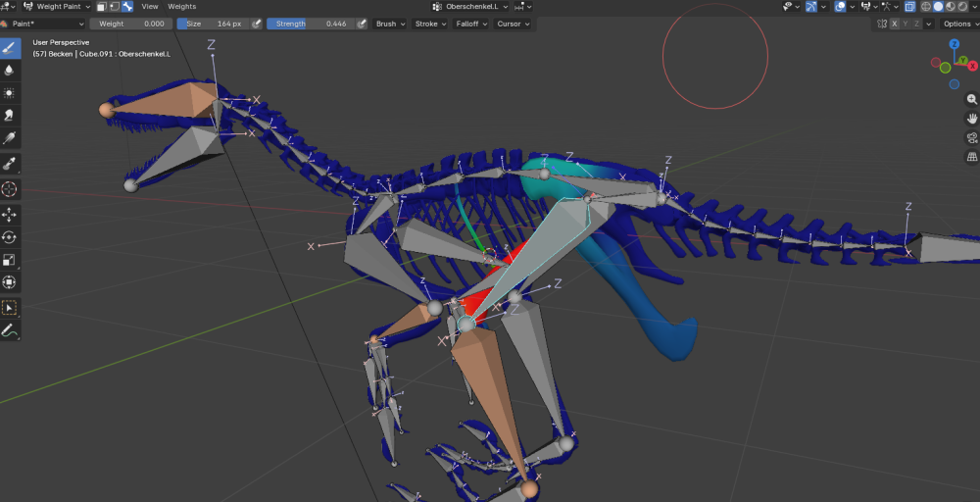This screenshot has width=980, height=502.
Task: Switch to solid viewport shading
Action: click(x=938, y=6)
